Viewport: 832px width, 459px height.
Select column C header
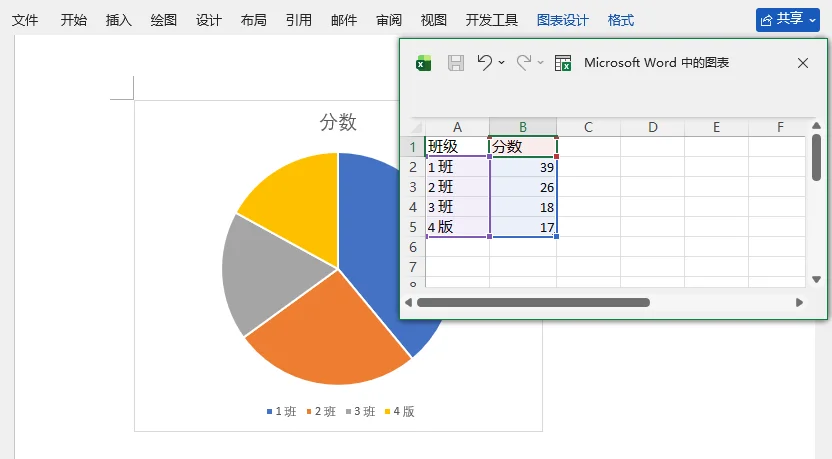(x=588, y=127)
